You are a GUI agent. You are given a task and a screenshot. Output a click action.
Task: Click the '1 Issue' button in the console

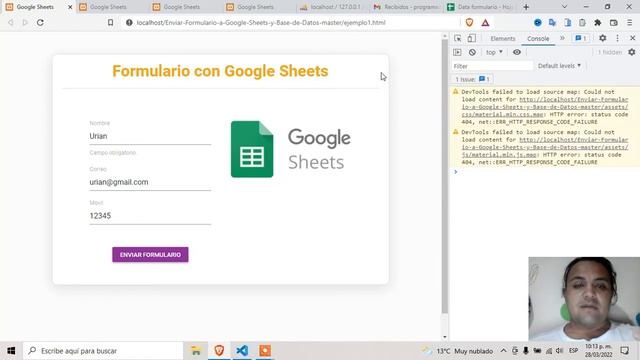click(472, 79)
